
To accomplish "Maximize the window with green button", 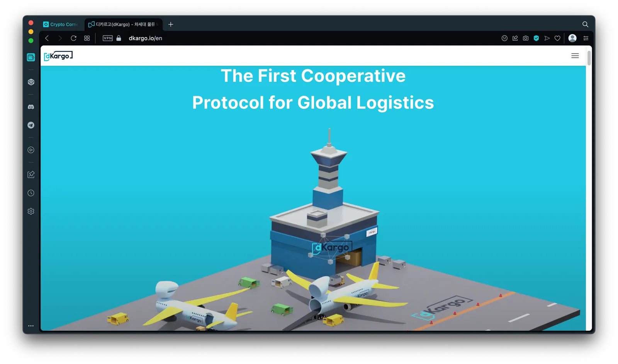I will click(31, 41).
